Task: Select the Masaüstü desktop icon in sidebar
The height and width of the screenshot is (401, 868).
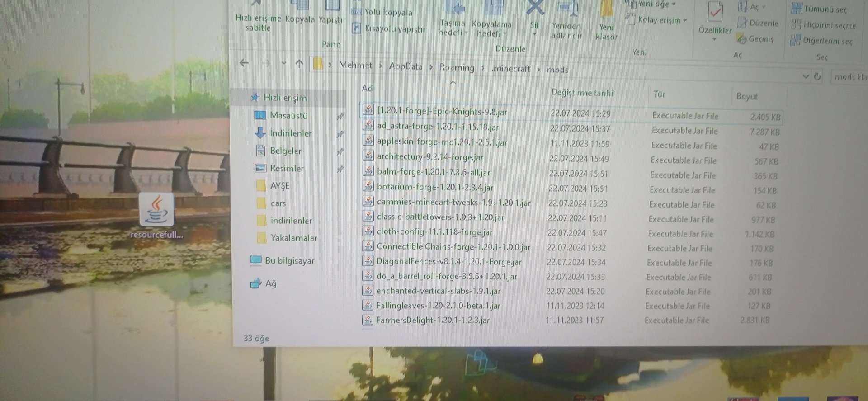Action: pos(260,115)
